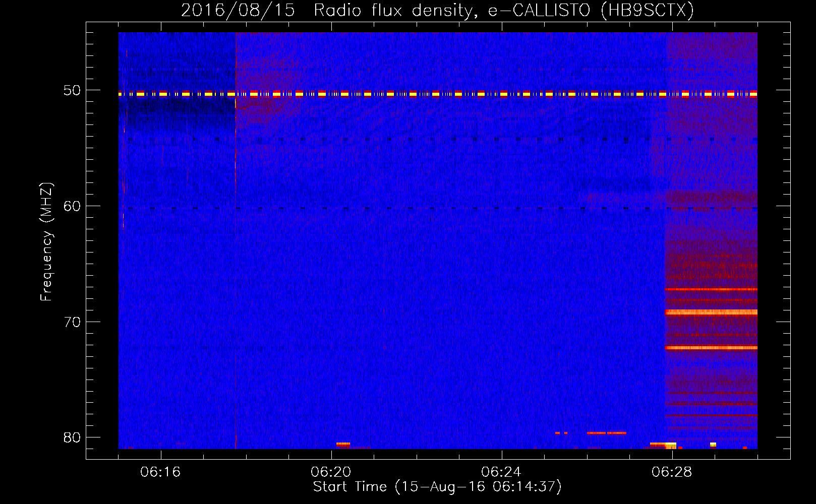
Task: Click the 60 frequency tick label
Action: click(72, 206)
